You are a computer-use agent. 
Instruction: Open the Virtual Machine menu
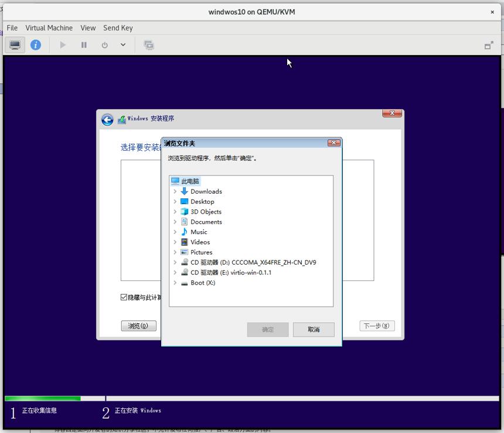pyautogui.click(x=49, y=28)
